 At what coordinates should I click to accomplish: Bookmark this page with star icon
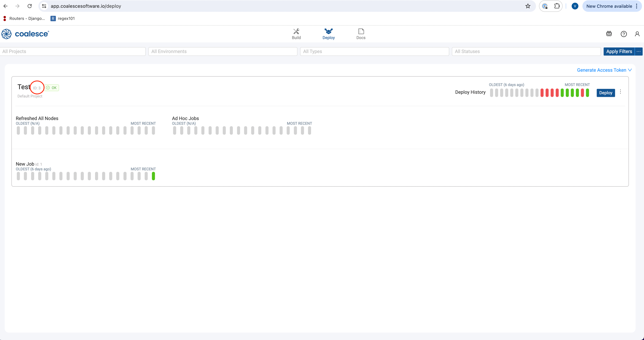click(528, 6)
